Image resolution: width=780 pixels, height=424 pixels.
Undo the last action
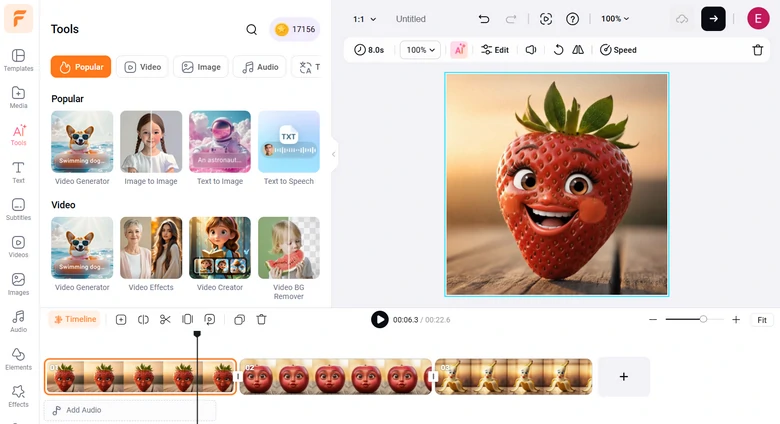coord(484,19)
